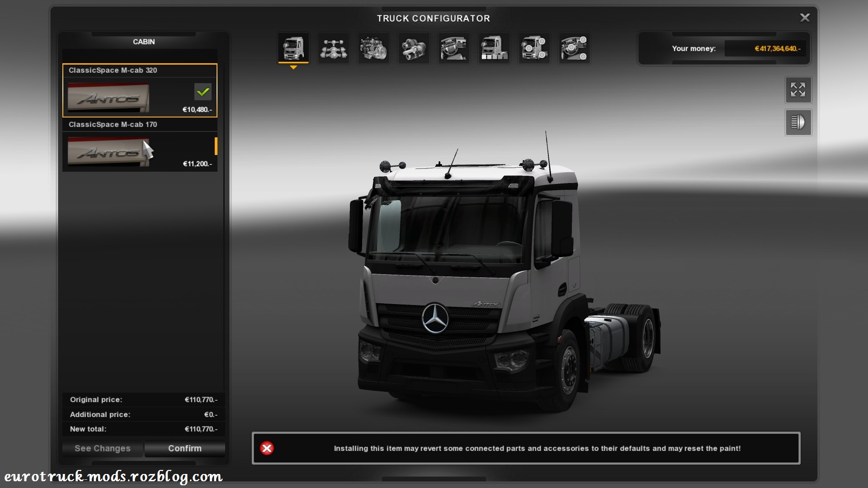Click the 'Your money' amount field
The width and height of the screenshot is (868, 488).
[764, 48]
